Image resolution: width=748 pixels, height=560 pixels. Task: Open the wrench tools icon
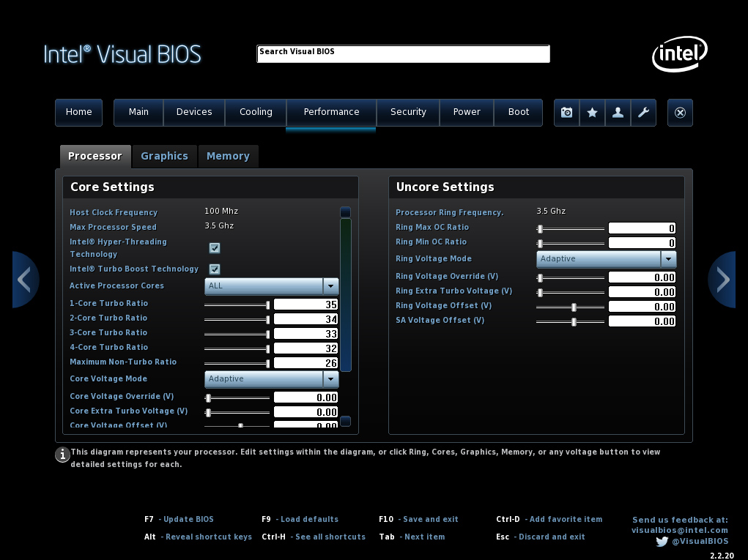[x=643, y=112]
